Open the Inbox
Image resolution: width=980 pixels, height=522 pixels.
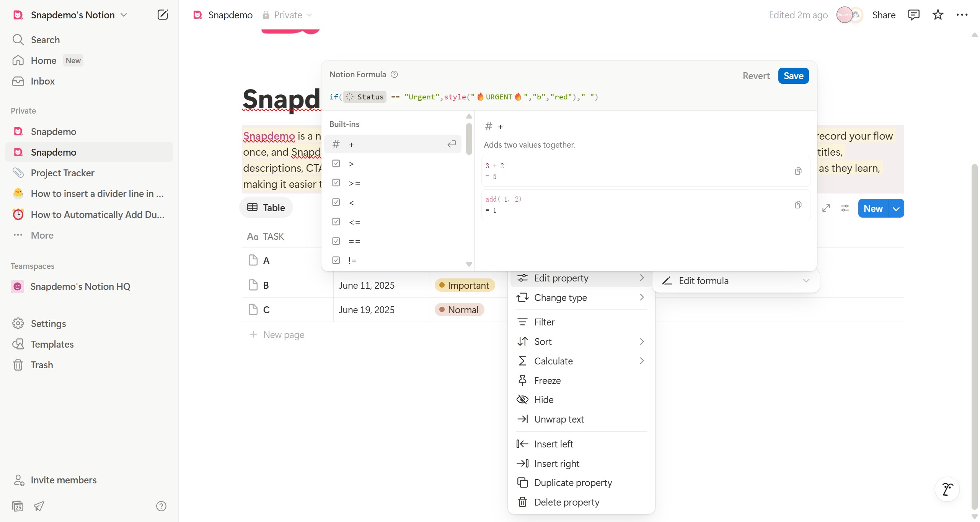coord(89,81)
